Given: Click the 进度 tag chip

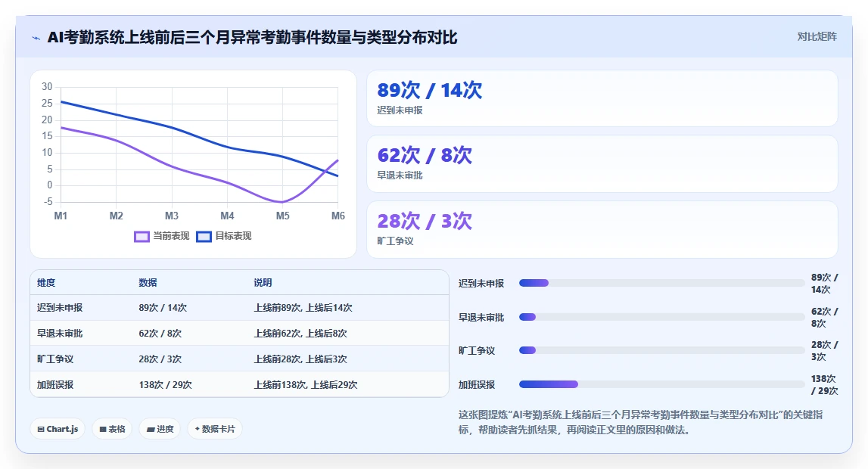Looking at the screenshot, I should click(x=160, y=429).
